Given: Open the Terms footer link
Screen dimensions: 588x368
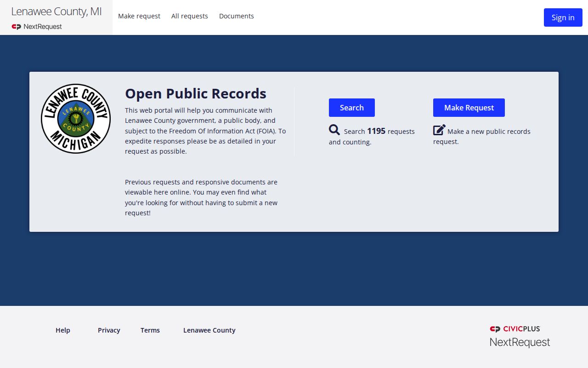Looking at the screenshot, I should (x=150, y=330).
